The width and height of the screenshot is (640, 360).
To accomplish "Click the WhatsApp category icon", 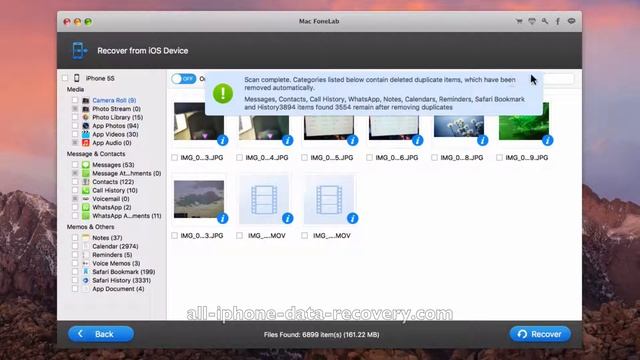I will [x=86, y=207].
